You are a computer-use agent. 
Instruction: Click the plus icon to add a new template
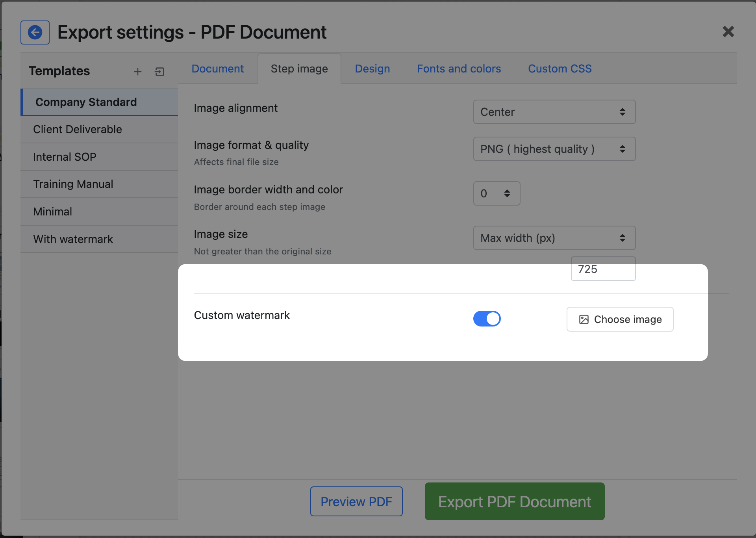[138, 71]
